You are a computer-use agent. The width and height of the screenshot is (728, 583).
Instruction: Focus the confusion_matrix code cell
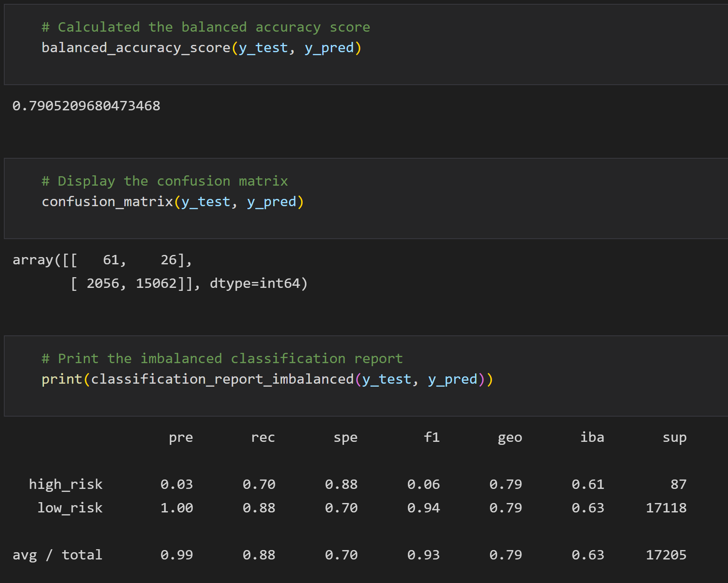tap(366, 198)
